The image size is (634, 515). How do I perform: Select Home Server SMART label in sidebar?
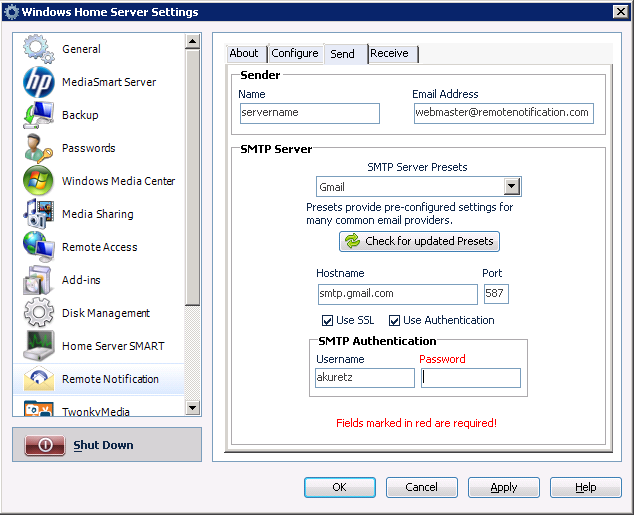[x=113, y=346]
